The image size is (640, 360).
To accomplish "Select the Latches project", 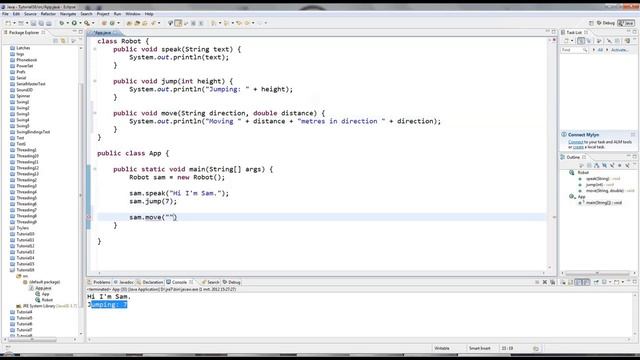I will click(20, 48).
